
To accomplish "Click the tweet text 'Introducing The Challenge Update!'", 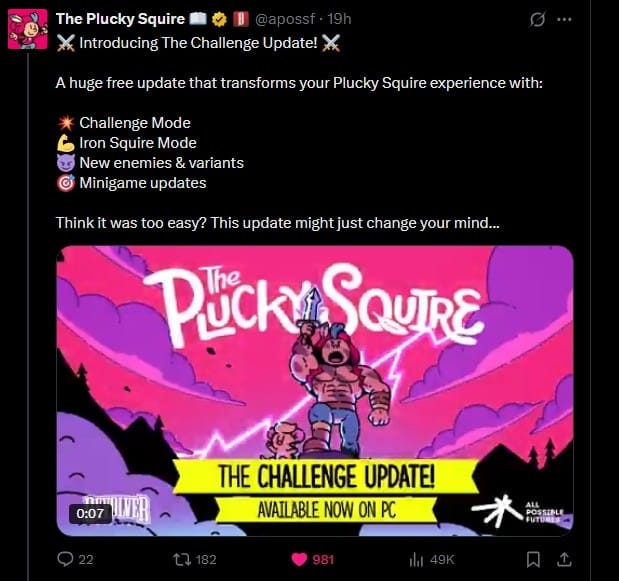I will [198, 43].
